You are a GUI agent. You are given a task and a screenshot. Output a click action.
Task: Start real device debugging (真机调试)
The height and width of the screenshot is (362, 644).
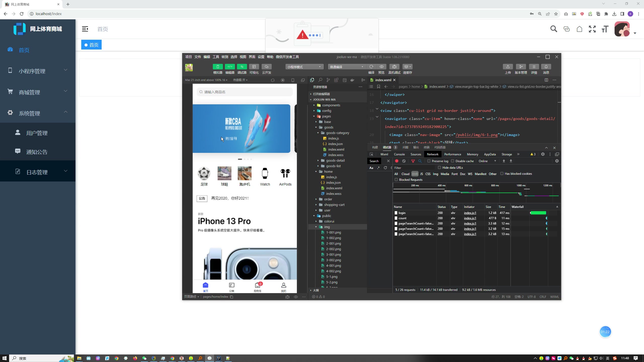394,67
